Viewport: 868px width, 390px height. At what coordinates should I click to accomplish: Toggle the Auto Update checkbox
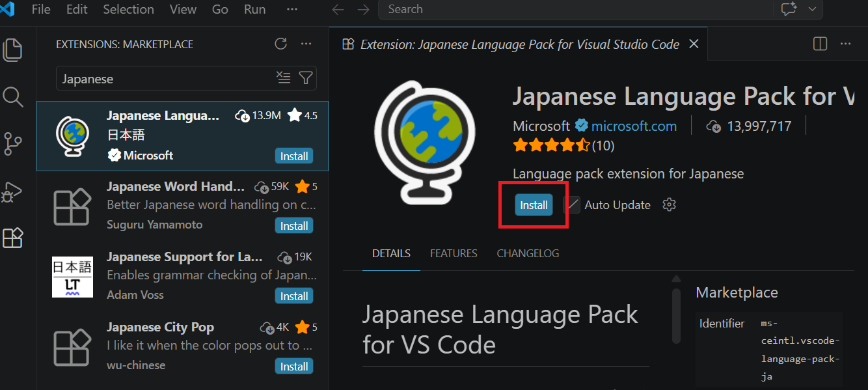coord(572,204)
